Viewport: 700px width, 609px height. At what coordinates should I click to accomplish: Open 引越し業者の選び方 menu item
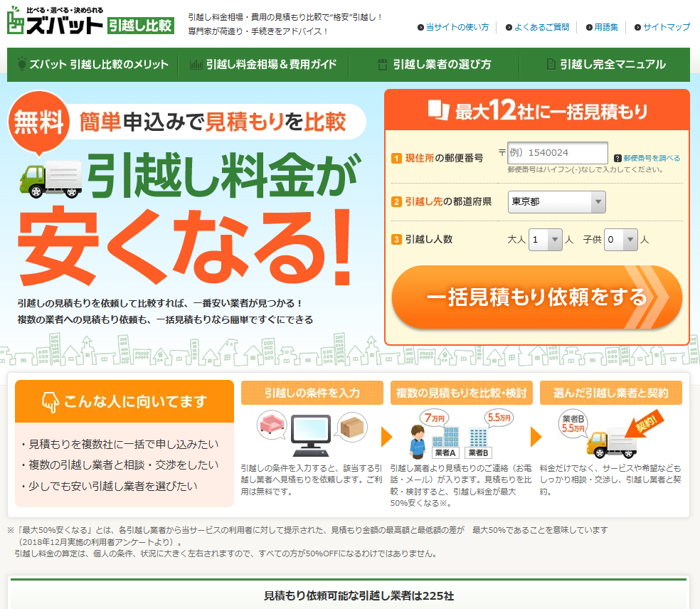[x=434, y=65]
